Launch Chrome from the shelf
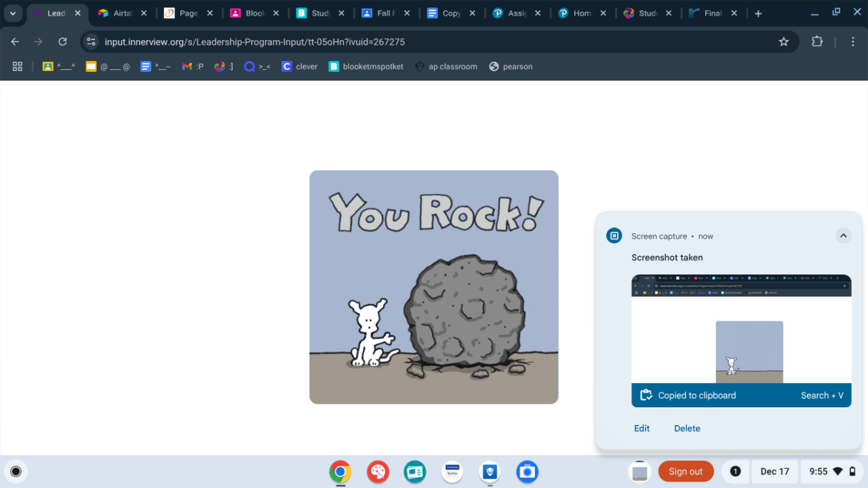The width and height of the screenshot is (868, 488). click(340, 472)
